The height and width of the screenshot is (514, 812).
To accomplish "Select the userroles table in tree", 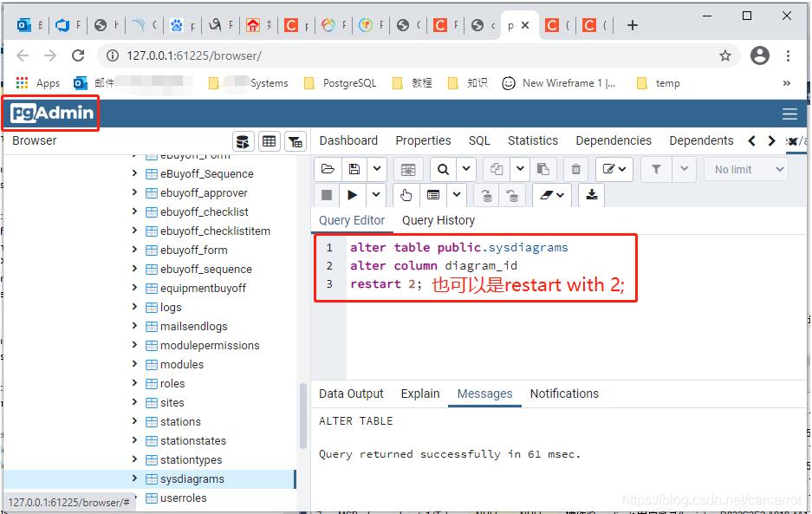I will (183, 498).
